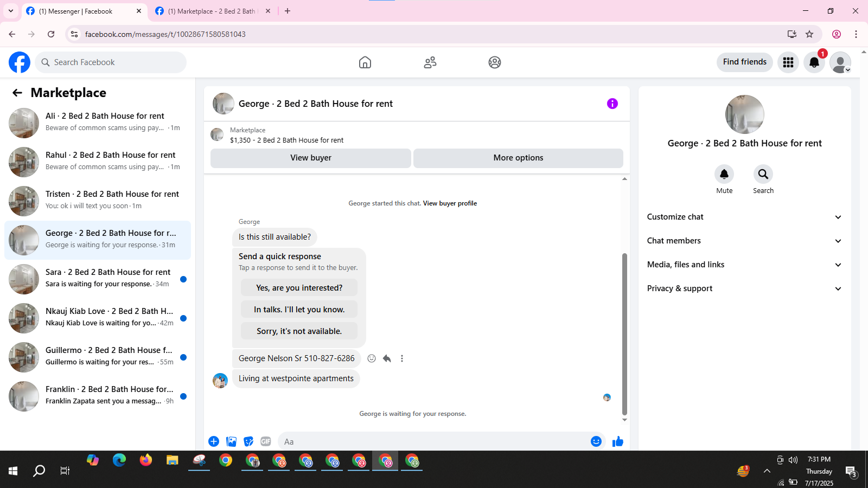Click the More options button
This screenshot has width=868, height=488.
click(518, 158)
